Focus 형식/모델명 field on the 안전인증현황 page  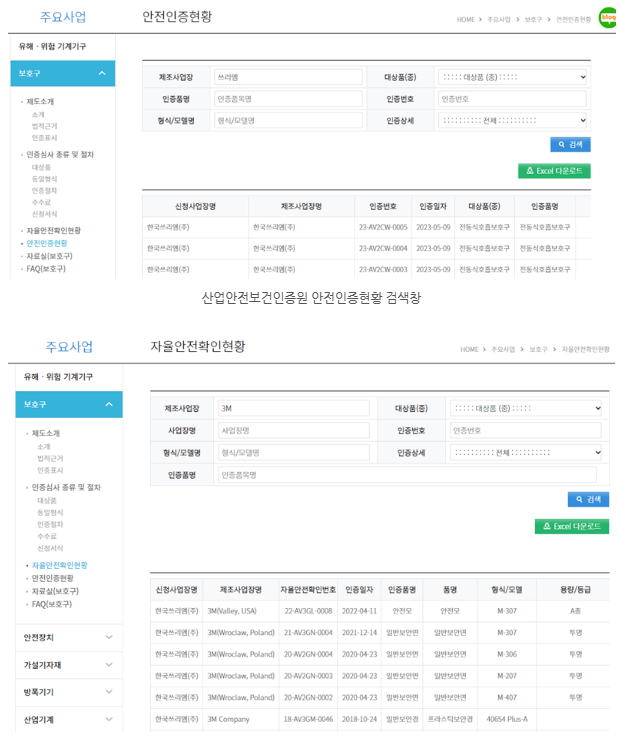coord(288,120)
